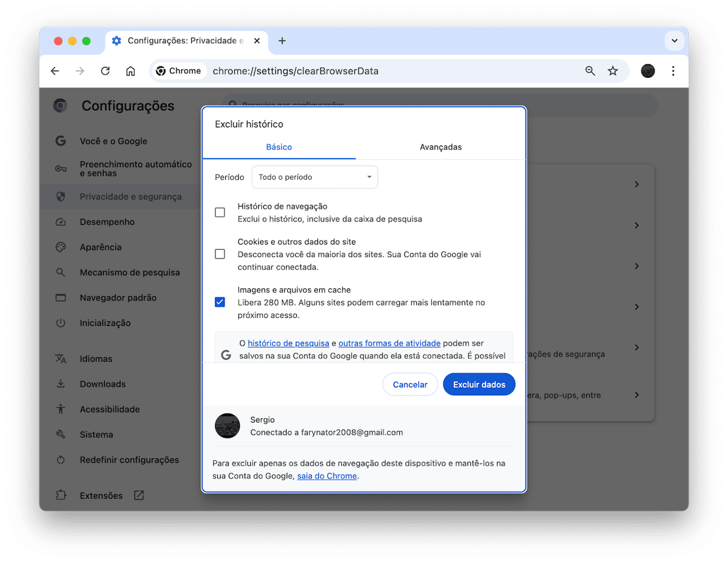Bookmark this page with star icon
This screenshot has height=563, width=728.
point(612,71)
